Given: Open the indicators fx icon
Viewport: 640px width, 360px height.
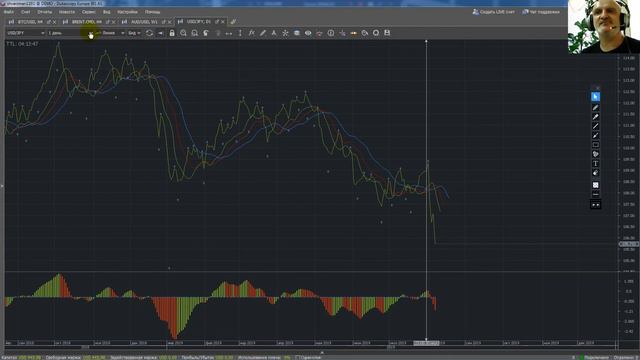Looking at the screenshot, I should (x=251, y=33).
